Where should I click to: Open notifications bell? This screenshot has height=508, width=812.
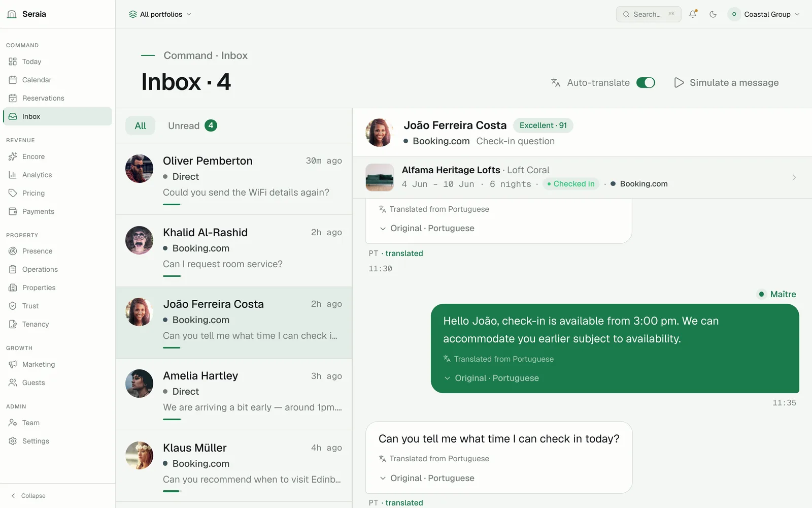(693, 14)
